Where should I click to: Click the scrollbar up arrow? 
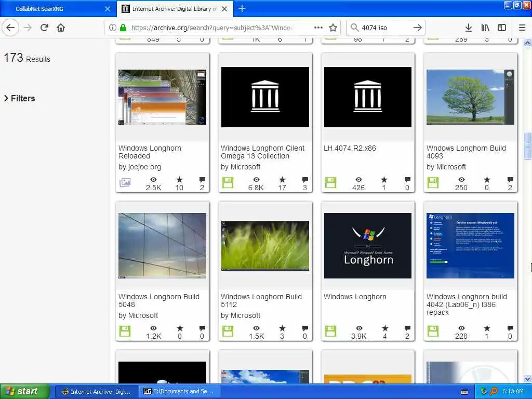[527, 43]
